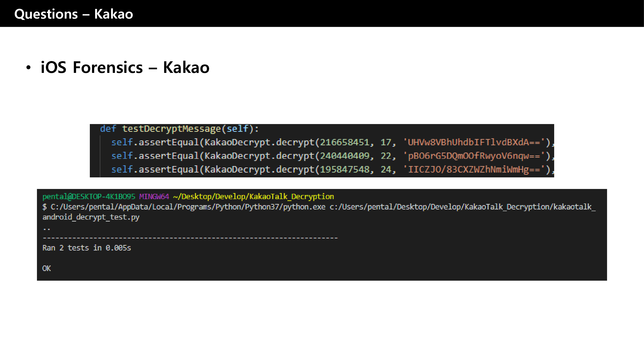Click the android_decrypt_test.py filename

(91, 217)
